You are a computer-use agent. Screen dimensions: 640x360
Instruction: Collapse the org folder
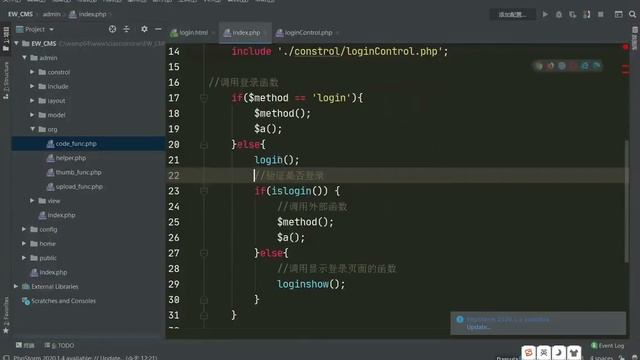pos(32,129)
